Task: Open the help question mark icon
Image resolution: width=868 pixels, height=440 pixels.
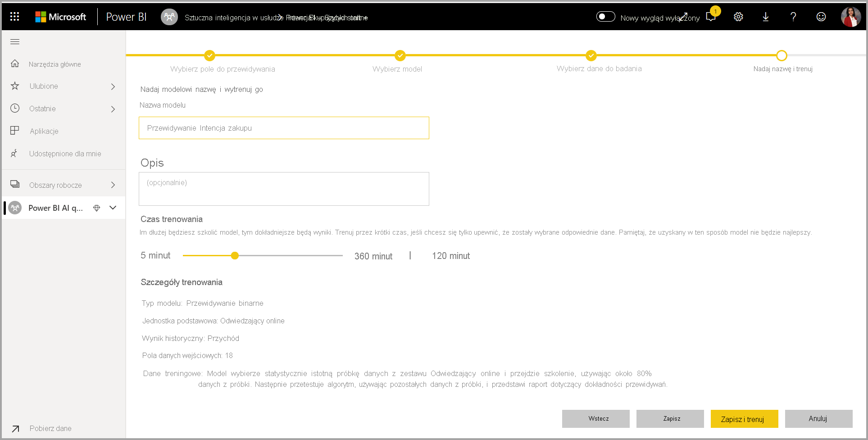Action: 793,17
